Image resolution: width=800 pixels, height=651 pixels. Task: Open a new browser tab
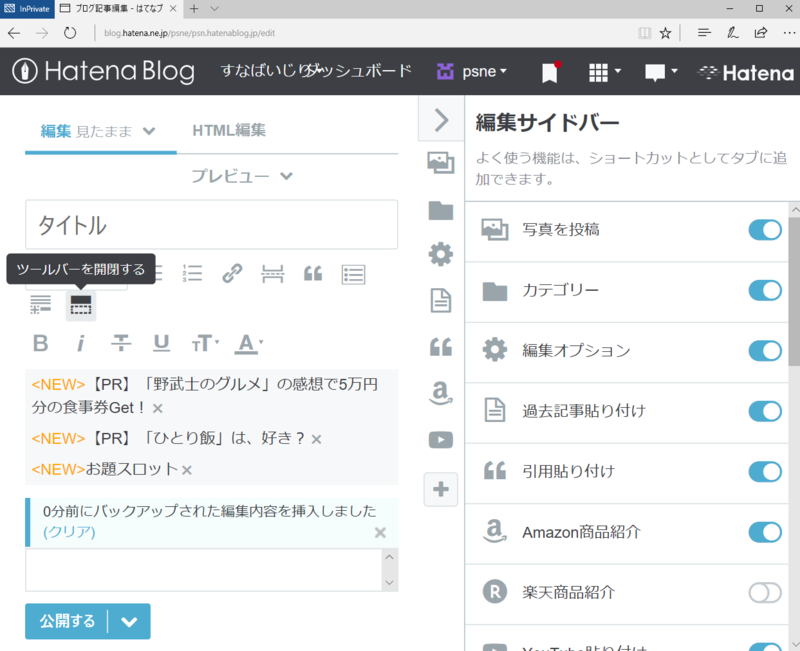pyautogui.click(x=194, y=9)
